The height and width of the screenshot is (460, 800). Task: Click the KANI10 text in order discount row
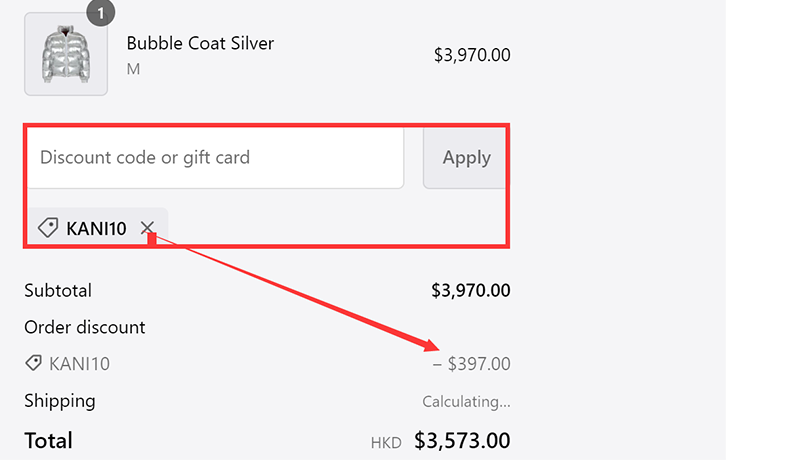79,364
